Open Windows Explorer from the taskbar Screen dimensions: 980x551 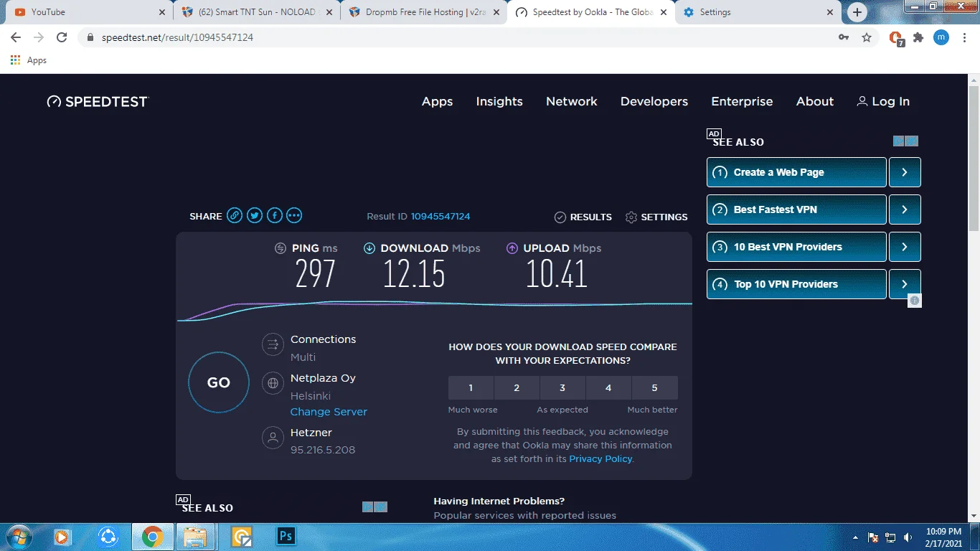pos(195,537)
